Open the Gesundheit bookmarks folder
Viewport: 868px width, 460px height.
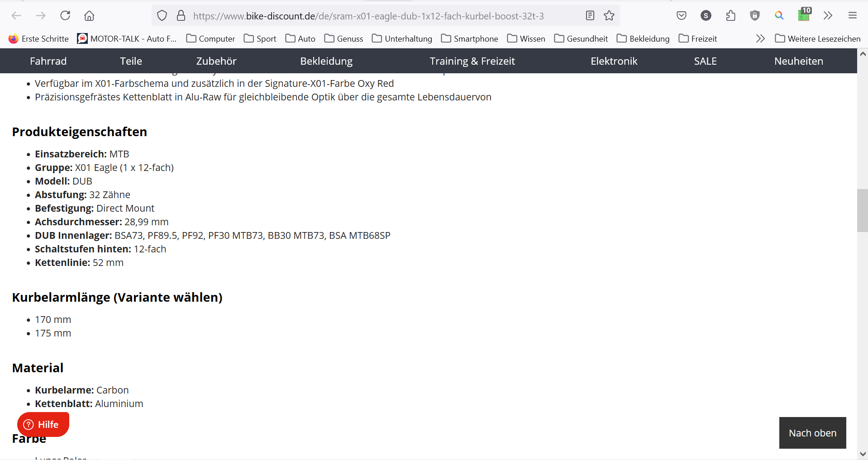(x=582, y=39)
